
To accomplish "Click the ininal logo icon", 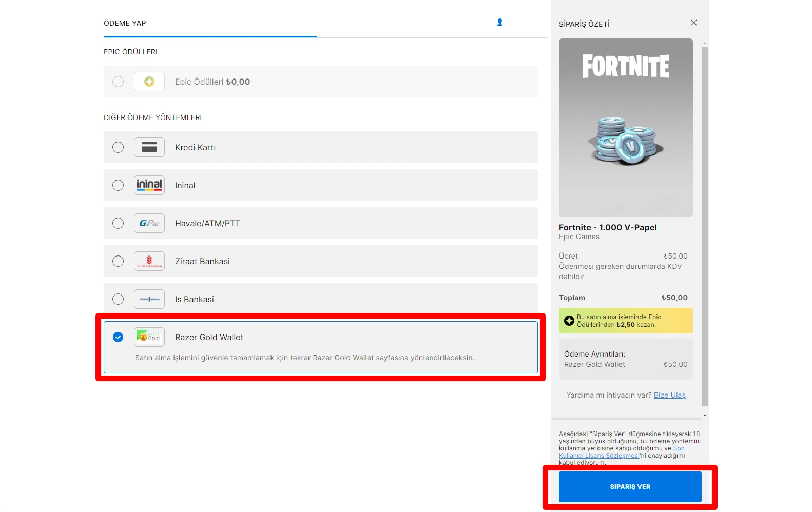I will coord(149,185).
